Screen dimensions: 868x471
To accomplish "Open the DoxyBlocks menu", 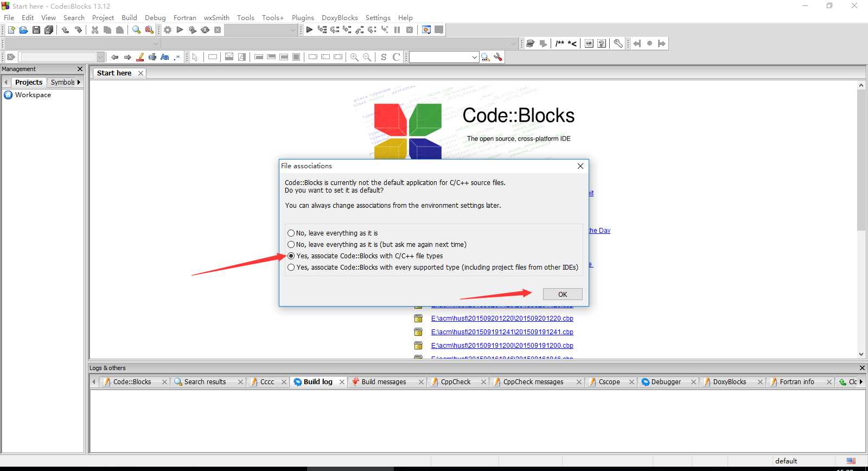I will 340,17.
